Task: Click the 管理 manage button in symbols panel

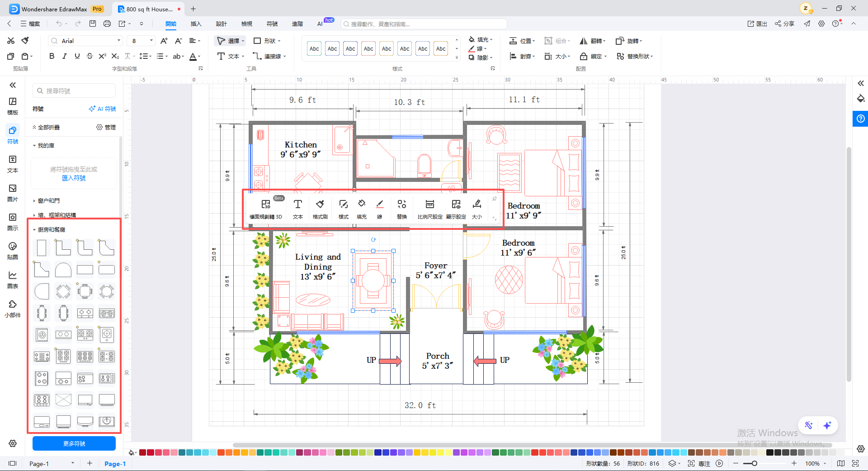Action: tap(106, 127)
